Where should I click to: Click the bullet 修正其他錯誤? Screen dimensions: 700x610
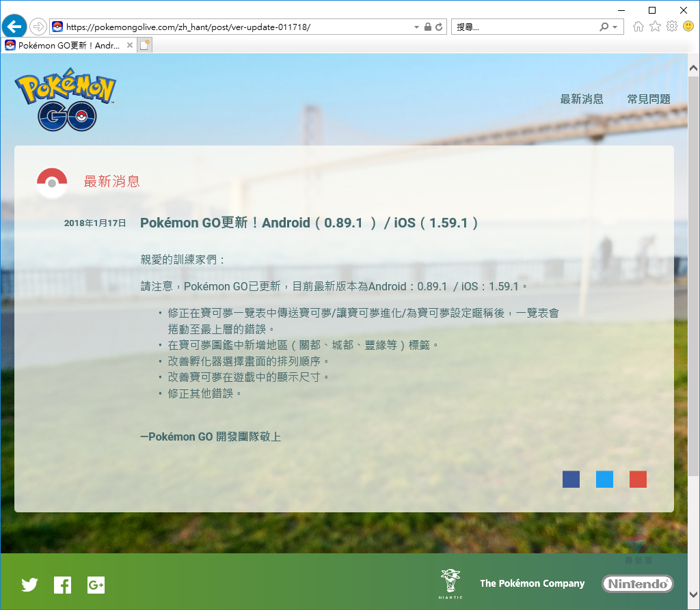click(x=204, y=393)
